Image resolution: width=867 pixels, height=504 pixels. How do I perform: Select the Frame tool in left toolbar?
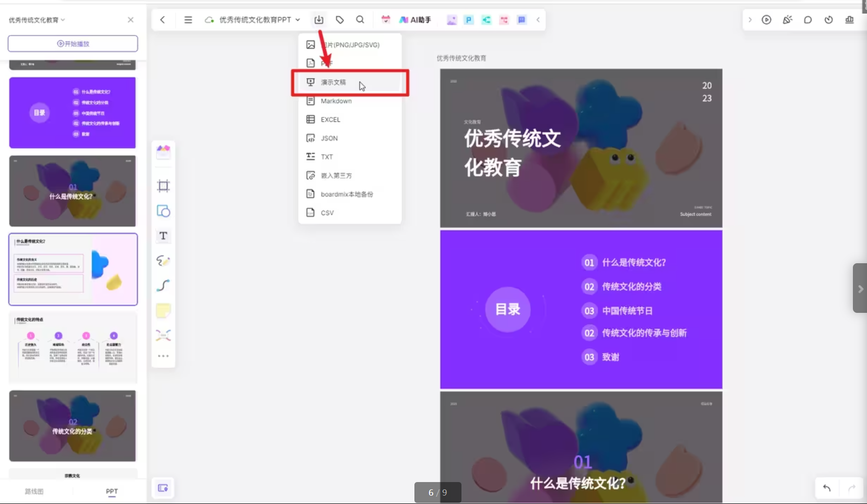[163, 186]
